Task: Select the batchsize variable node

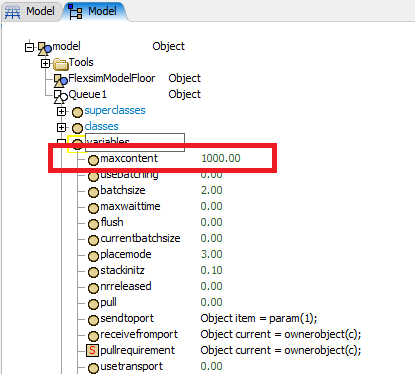Action: 123,190
